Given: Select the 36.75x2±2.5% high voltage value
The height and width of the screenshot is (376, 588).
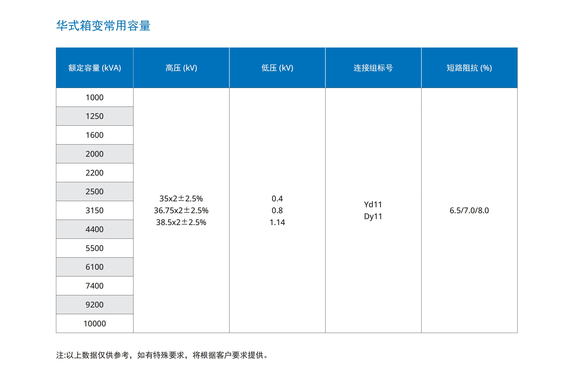Looking at the screenshot, I should tap(181, 210).
